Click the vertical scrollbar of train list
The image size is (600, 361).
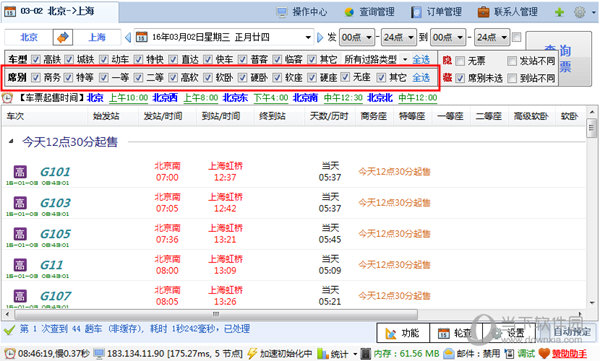(592, 128)
